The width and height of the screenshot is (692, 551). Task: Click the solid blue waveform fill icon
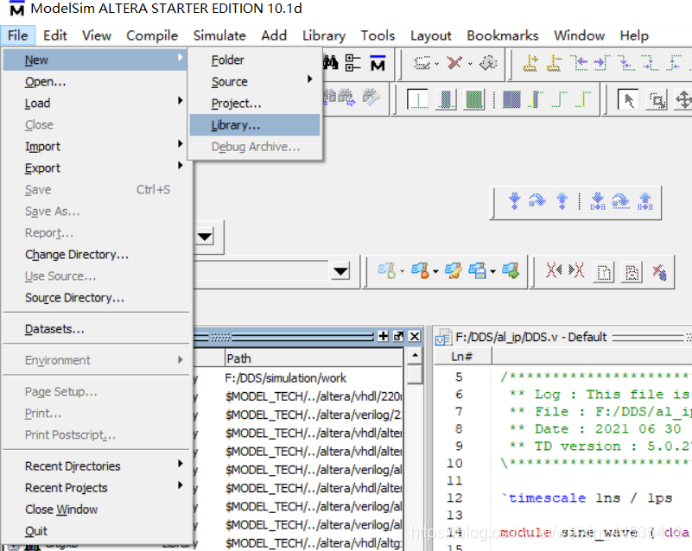pyautogui.click(x=511, y=99)
